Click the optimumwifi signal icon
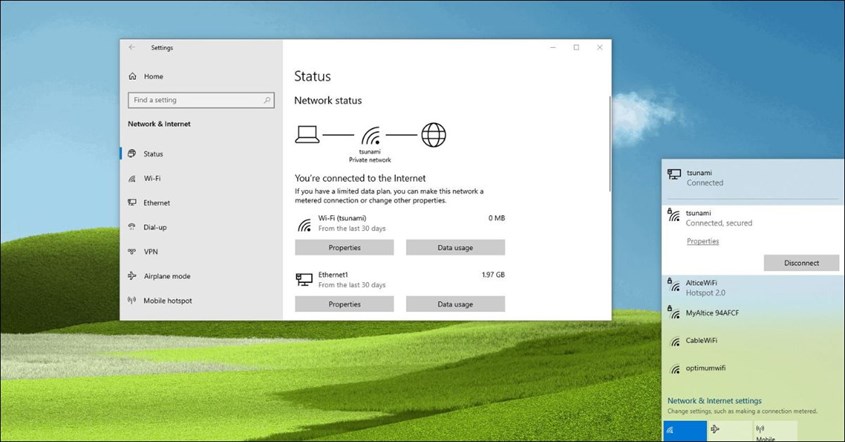The image size is (845, 442). pyautogui.click(x=675, y=369)
